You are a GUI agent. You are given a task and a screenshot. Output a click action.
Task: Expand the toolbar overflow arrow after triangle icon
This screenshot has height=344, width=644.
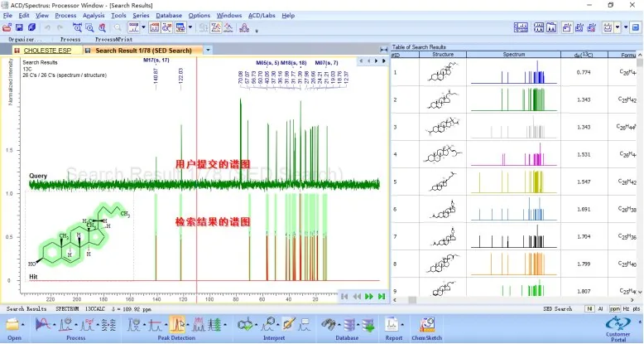point(257,31)
